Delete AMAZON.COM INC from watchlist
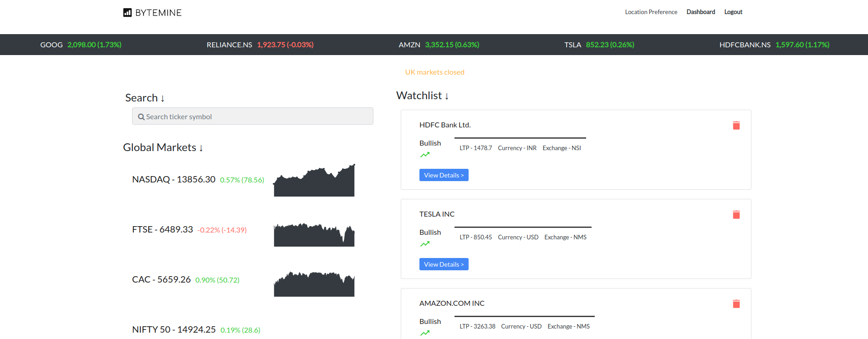Image resolution: width=868 pixels, height=339 pixels. pos(736,304)
